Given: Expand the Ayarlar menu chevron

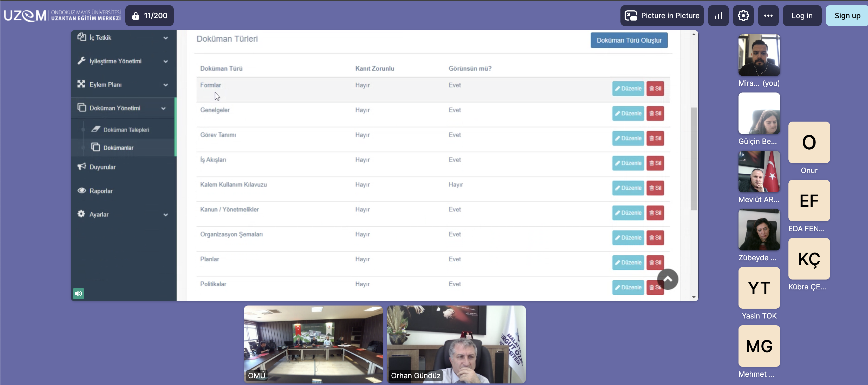Looking at the screenshot, I should (165, 215).
